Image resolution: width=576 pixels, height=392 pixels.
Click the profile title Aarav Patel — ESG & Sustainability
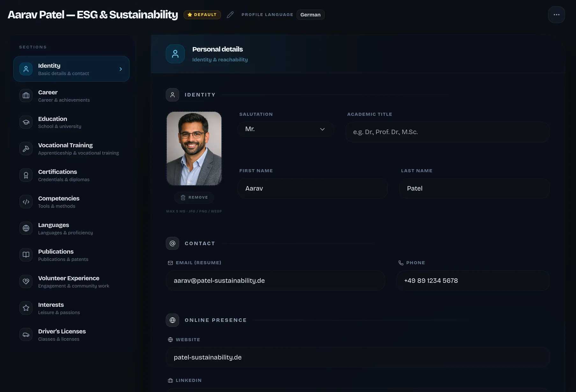click(92, 15)
